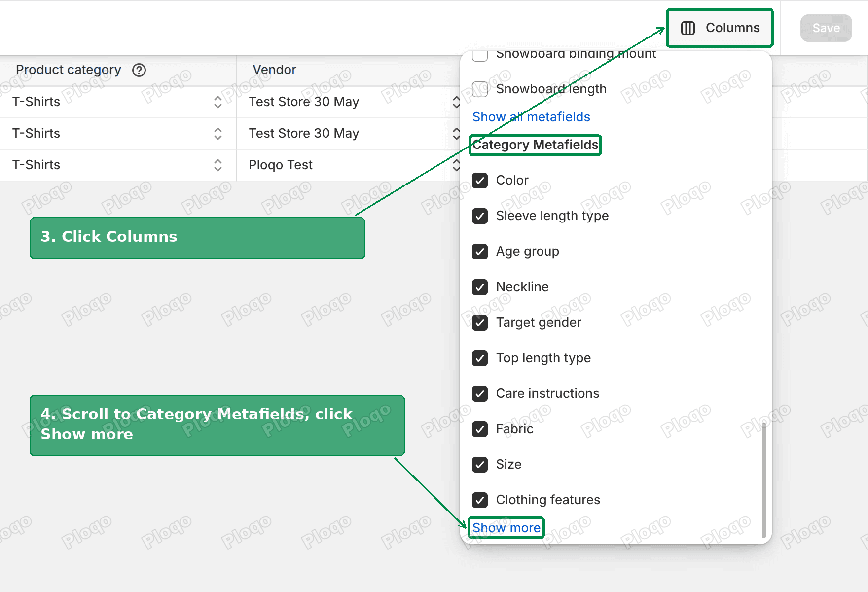Click the Category Metafields section heading
The height and width of the screenshot is (592, 868).
pyautogui.click(x=535, y=145)
